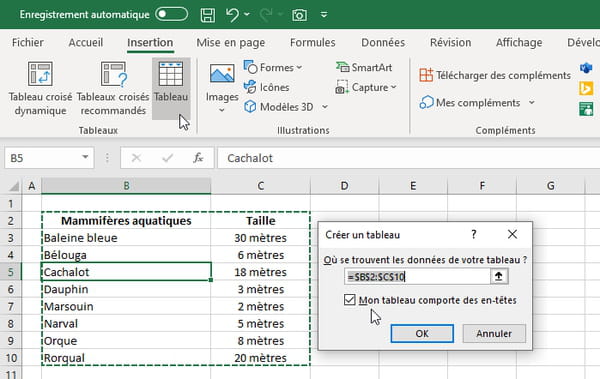Open the Capture screenshot dropdown
This screenshot has height=379, width=600.
pos(366,87)
